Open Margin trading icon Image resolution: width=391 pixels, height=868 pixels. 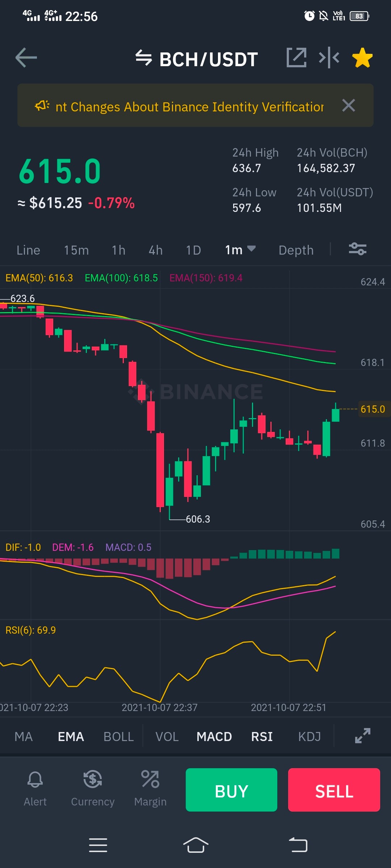pyautogui.click(x=150, y=788)
